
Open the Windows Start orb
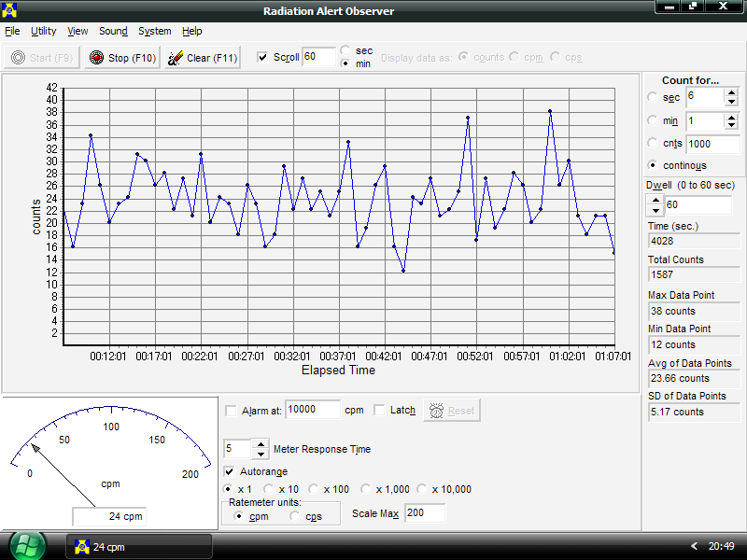(x=28, y=546)
